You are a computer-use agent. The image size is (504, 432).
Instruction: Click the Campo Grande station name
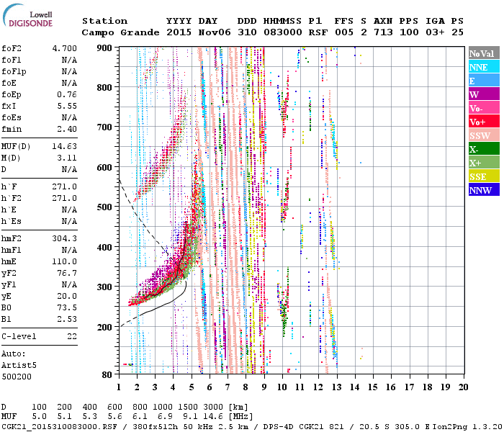click(120, 32)
